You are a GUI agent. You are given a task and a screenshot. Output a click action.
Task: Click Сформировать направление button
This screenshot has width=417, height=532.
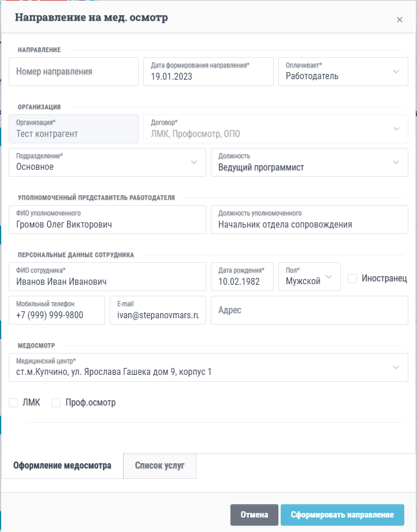tap(342, 515)
